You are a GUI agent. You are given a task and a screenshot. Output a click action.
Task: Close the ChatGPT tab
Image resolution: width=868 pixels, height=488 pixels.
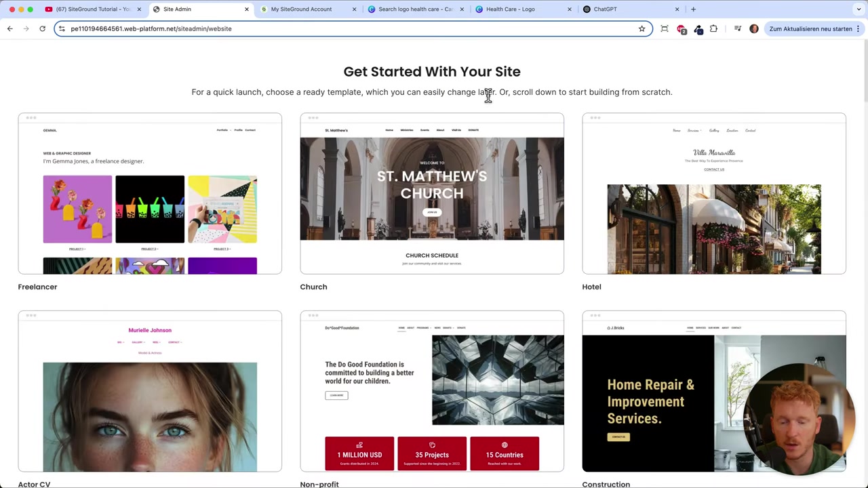point(677,9)
